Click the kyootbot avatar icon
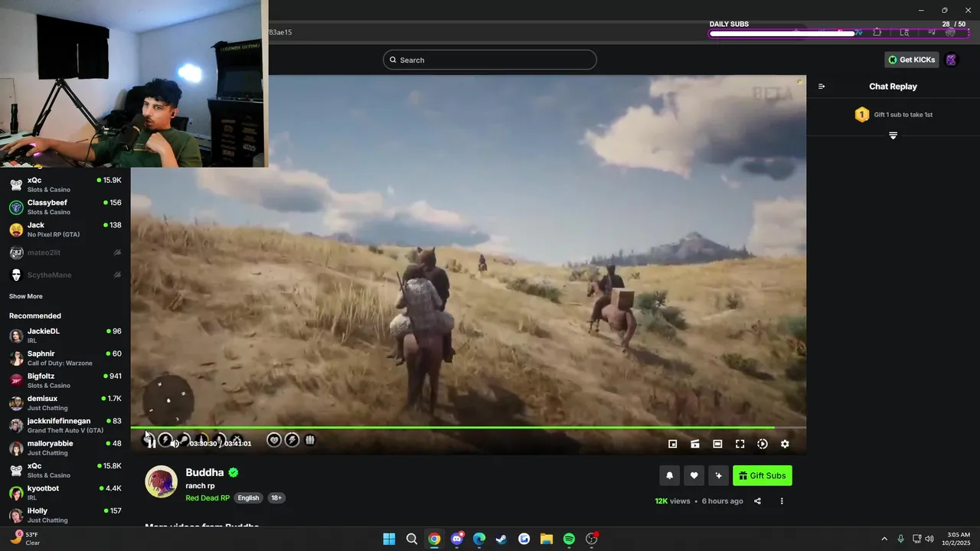The width and height of the screenshot is (980, 551). pyautogui.click(x=16, y=493)
